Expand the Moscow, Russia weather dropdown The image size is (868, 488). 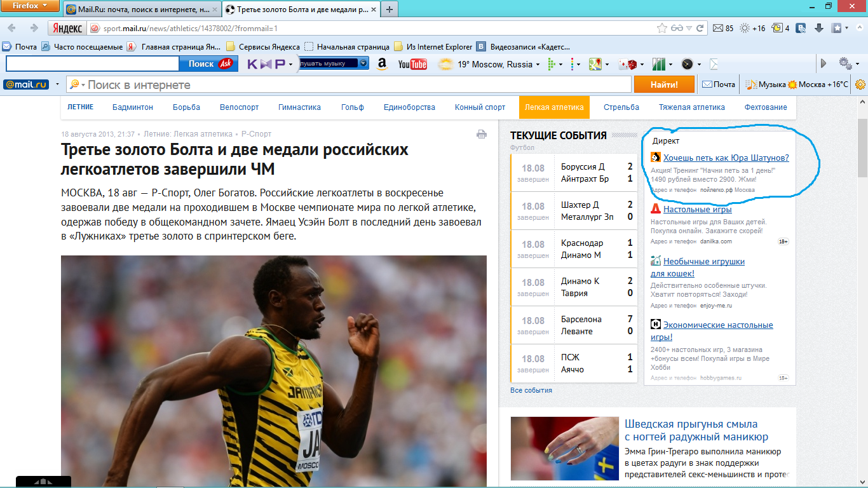(x=538, y=65)
